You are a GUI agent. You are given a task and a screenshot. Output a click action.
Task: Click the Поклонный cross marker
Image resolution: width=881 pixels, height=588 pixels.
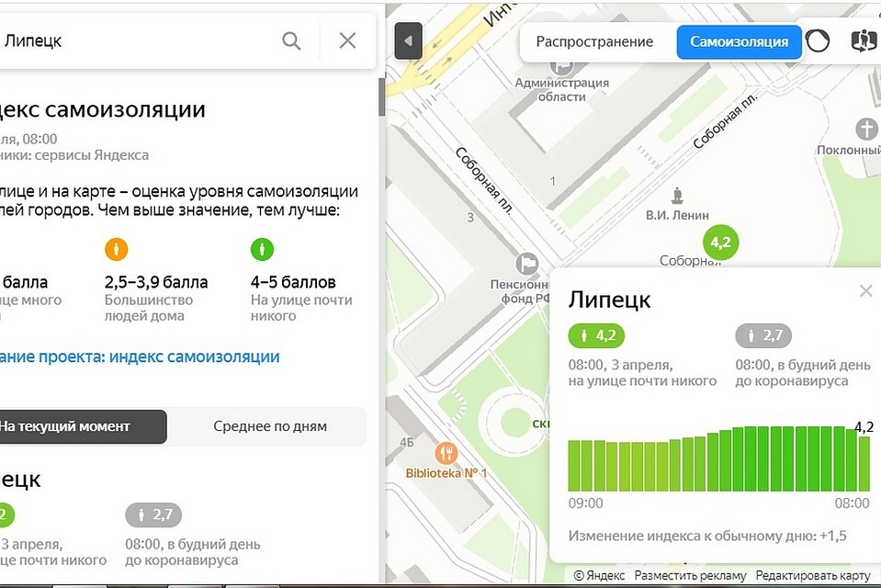coord(866,129)
